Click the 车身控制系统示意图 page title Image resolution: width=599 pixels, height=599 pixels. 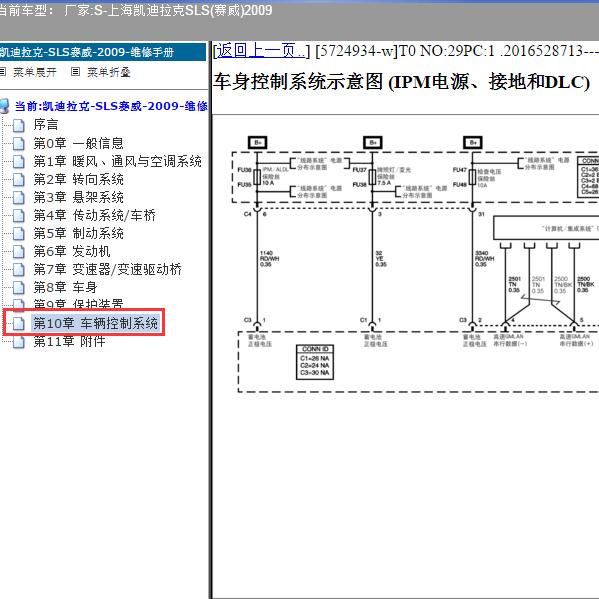tap(401, 82)
